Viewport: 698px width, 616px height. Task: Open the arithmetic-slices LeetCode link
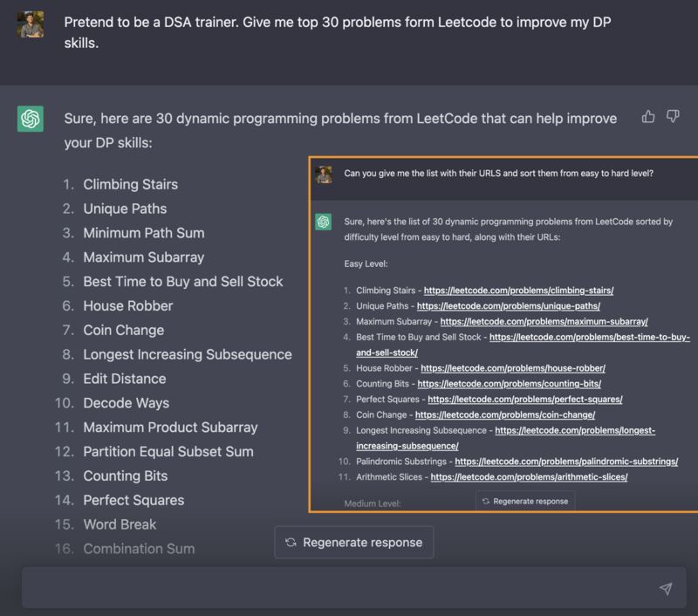point(529,477)
